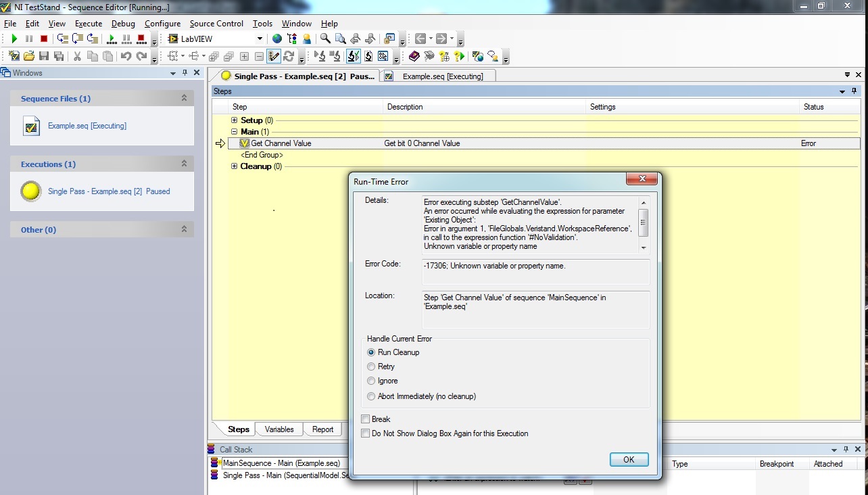Click the Navigate Forward arrow icon
Image resolution: width=868 pixels, height=495 pixels.
click(x=441, y=39)
